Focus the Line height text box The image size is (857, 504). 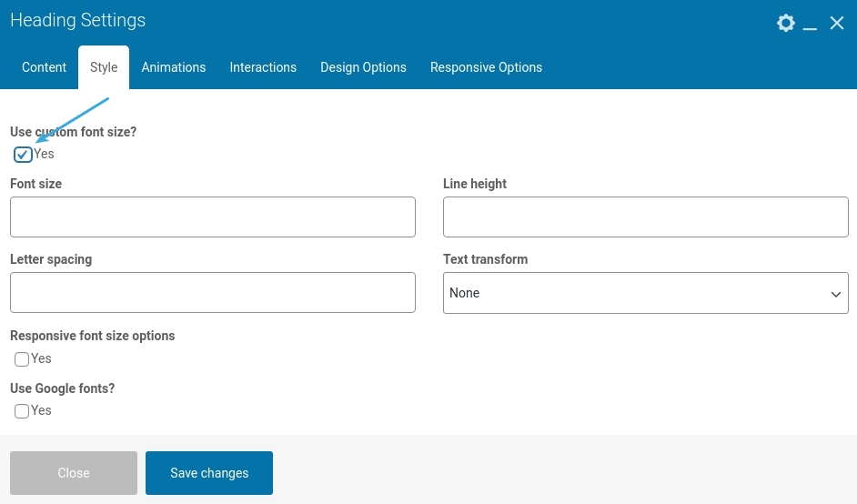(x=645, y=217)
